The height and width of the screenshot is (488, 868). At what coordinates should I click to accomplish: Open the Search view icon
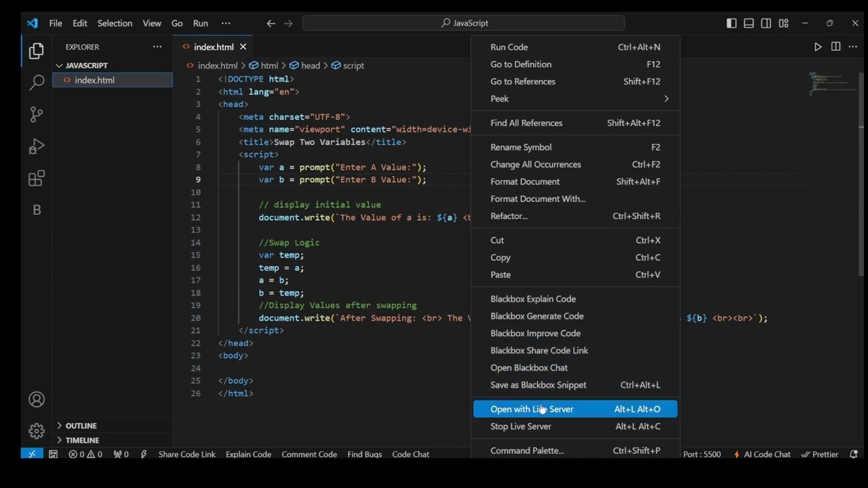click(37, 83)
